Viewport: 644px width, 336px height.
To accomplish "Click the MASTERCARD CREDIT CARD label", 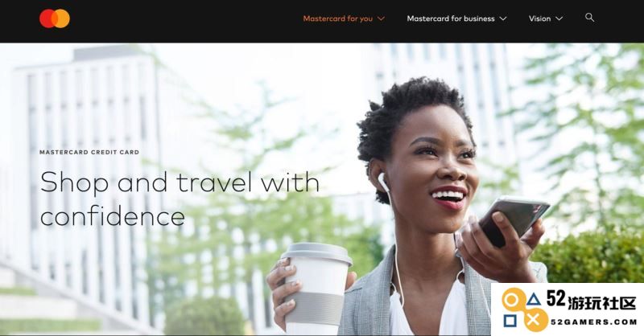I will (x=89, y=152).
